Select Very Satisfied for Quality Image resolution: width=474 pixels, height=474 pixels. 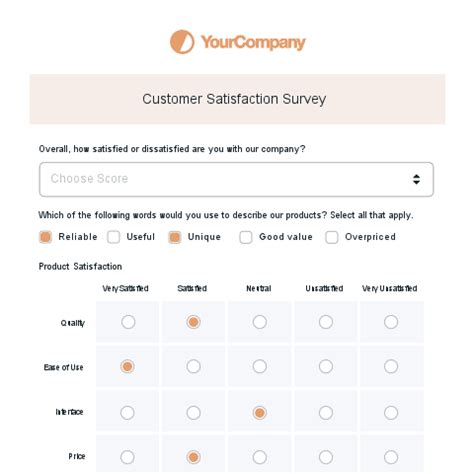click(x=128, y=322)
